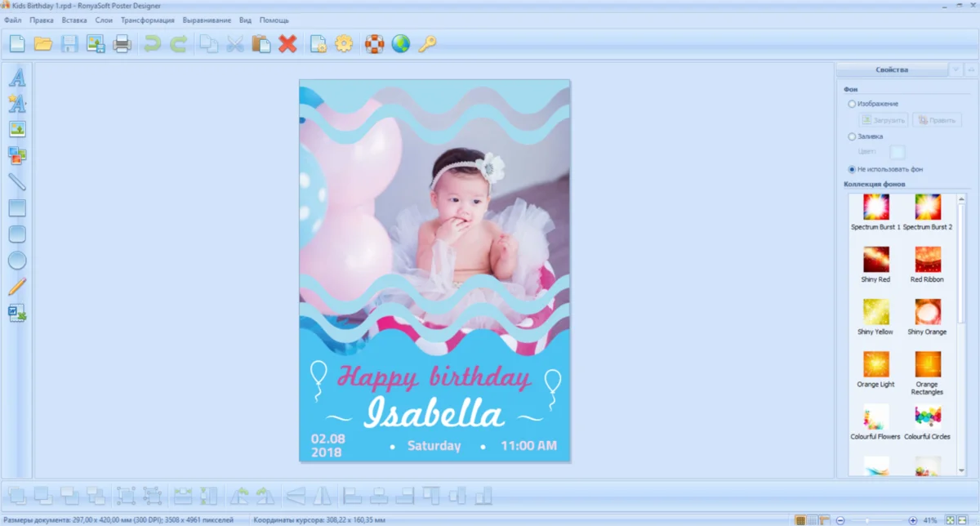Select the Text tool in left toolbar
This screenshot has width=980, height=526.
17,78
